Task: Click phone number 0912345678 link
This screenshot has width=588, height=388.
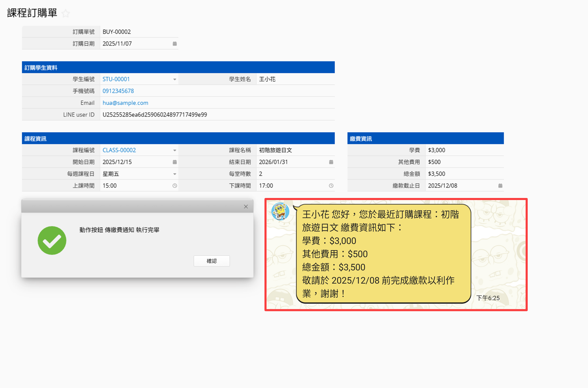Action: click(x=118, y=91)
